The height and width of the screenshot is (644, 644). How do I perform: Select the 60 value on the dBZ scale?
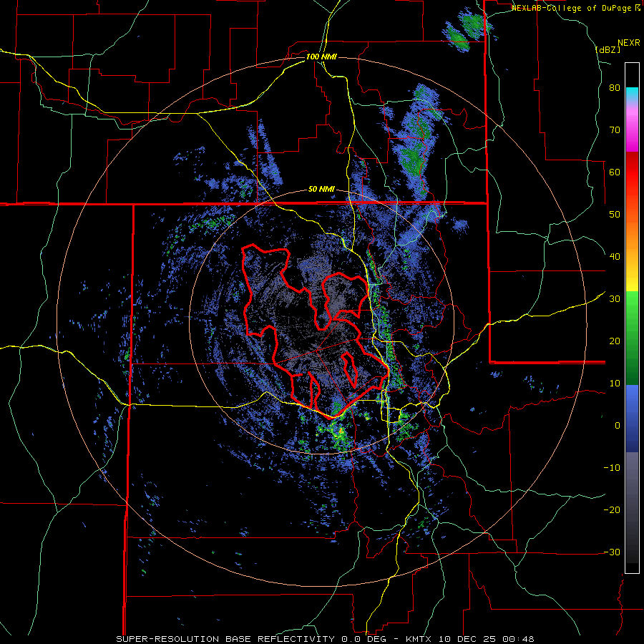click(615, 172)
